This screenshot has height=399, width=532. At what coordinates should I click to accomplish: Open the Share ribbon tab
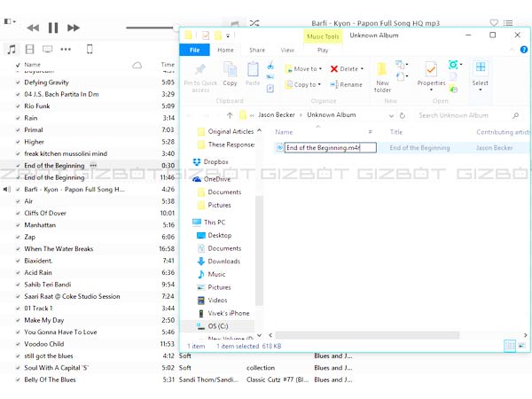(256, 51)
